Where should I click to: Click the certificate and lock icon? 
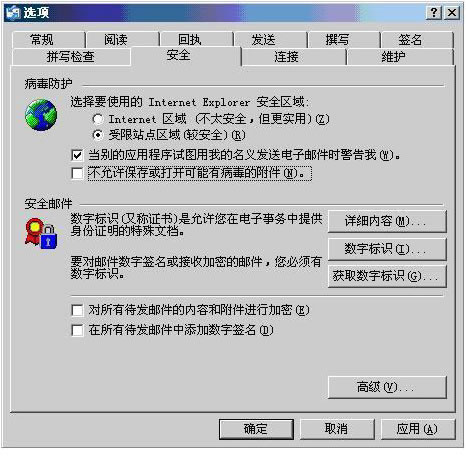41,233
